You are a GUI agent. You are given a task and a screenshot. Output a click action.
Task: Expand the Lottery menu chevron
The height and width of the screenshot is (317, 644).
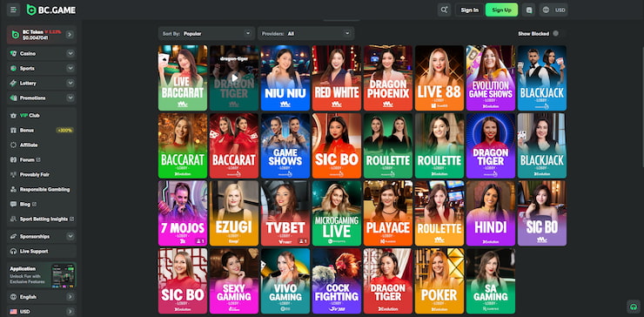(70, 83)
